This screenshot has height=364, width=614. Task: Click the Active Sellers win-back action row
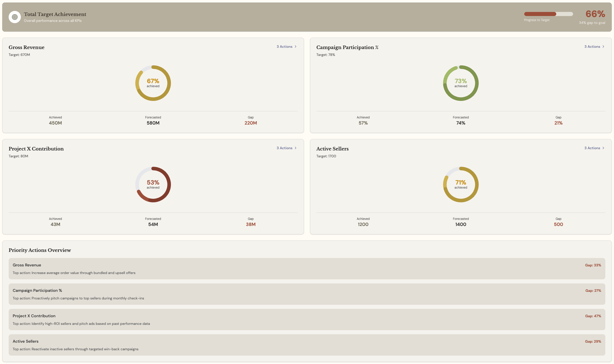(307, 345)
